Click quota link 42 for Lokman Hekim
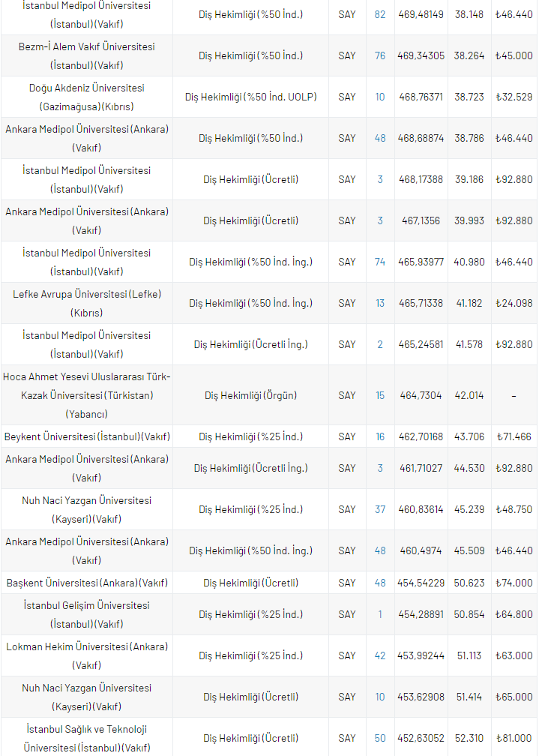Screen dimensions: 539x756 [380, 655]
